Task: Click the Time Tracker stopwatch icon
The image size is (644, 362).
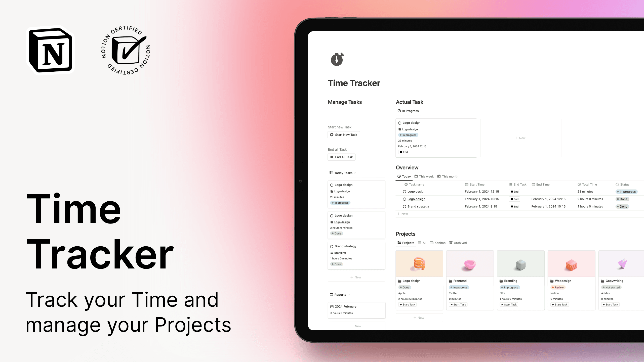Action: [337, 60]
